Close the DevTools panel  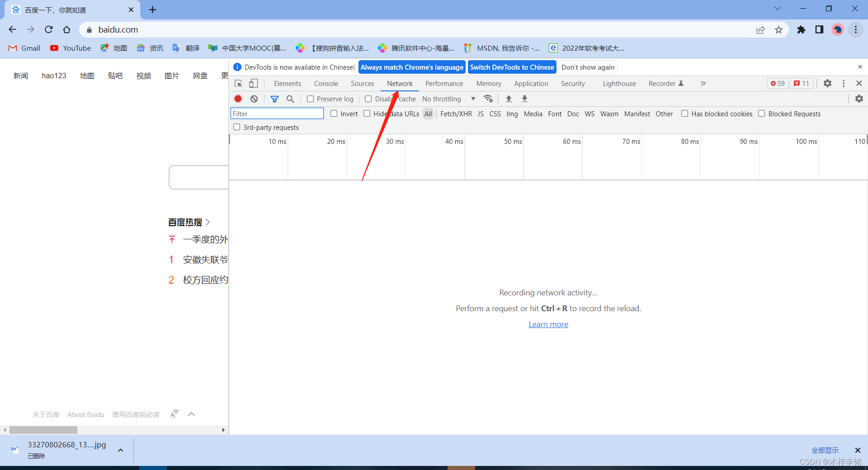(859, 83)
